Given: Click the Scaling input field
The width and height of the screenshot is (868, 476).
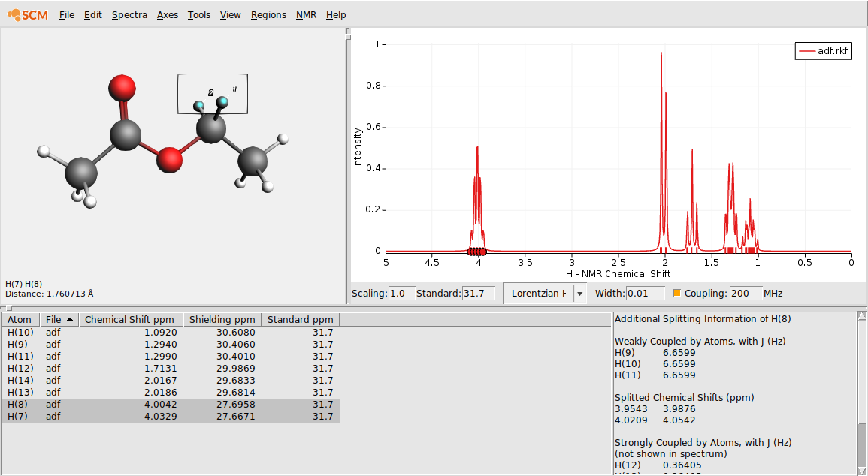Looking at the screenshot, I should 401,294.
